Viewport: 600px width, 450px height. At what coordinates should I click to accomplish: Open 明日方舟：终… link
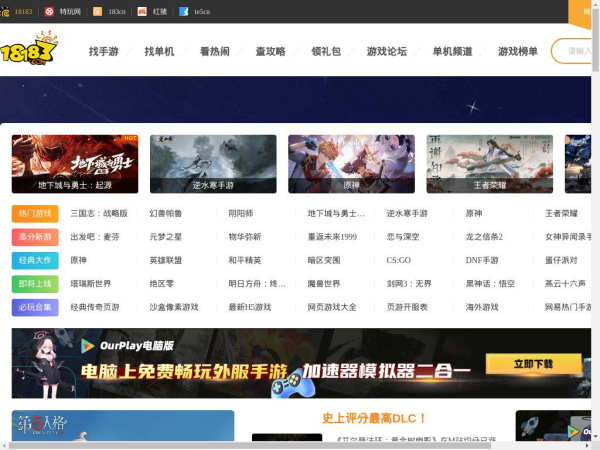[257, 284]
